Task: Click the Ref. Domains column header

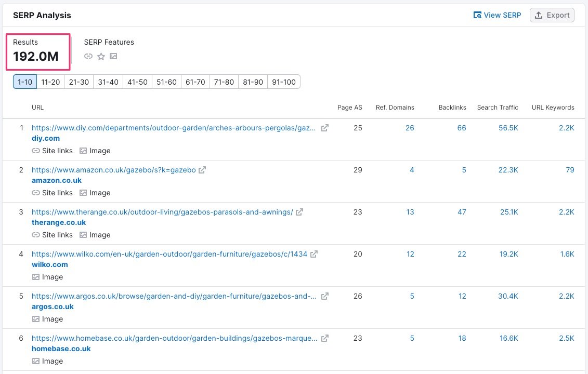Action: click(395, 108)
